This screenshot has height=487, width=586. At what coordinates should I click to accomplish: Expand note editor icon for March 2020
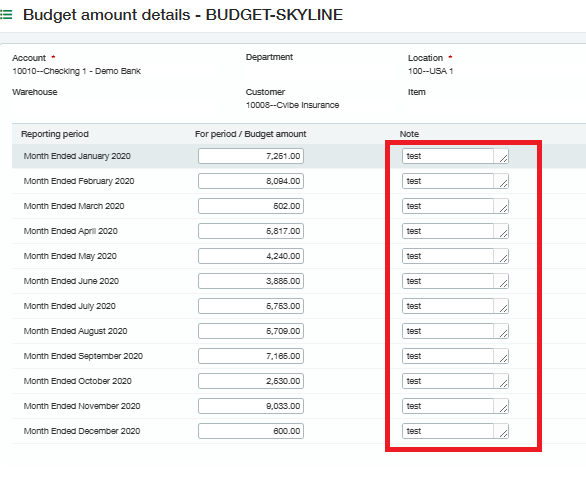501,206
